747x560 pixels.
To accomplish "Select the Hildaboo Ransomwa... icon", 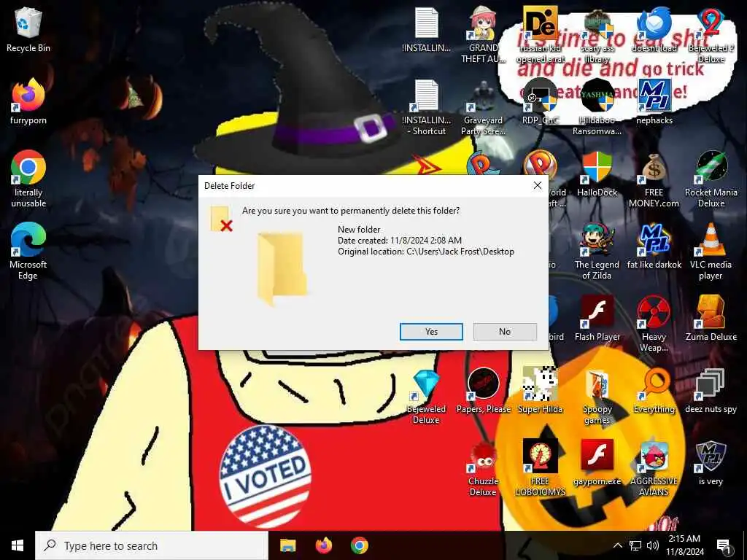I will tap(597, 108).
